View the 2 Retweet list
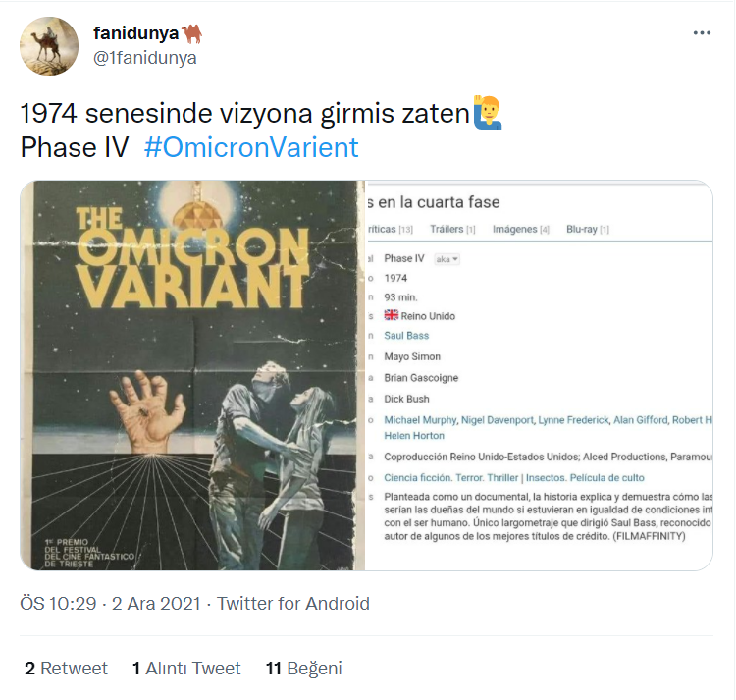736x700 pixels. (66, 668)
